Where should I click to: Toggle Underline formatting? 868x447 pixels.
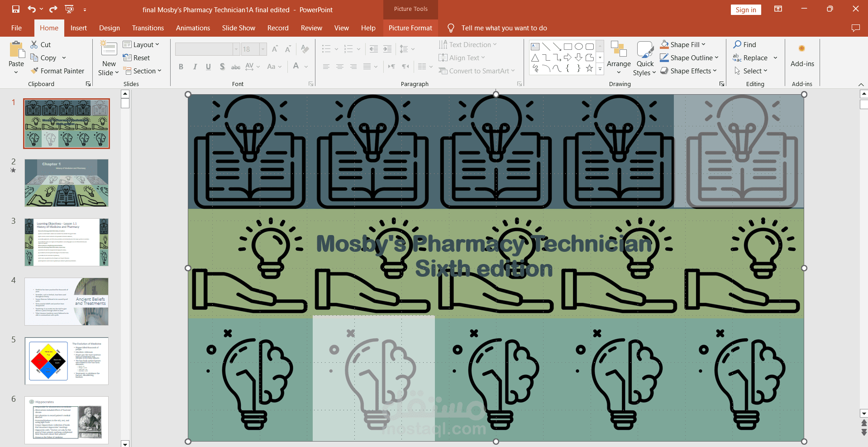click(208, 67)
